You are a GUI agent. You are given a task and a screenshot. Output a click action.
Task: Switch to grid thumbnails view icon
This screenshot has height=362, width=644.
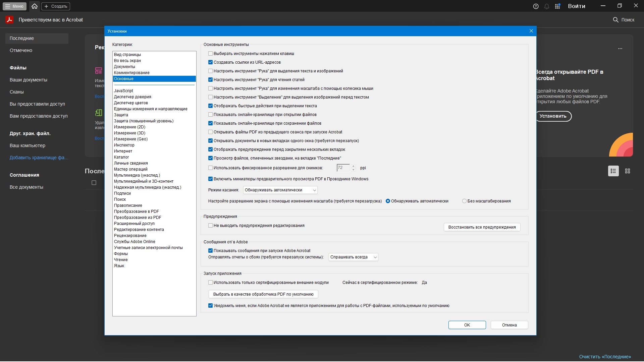628,171
